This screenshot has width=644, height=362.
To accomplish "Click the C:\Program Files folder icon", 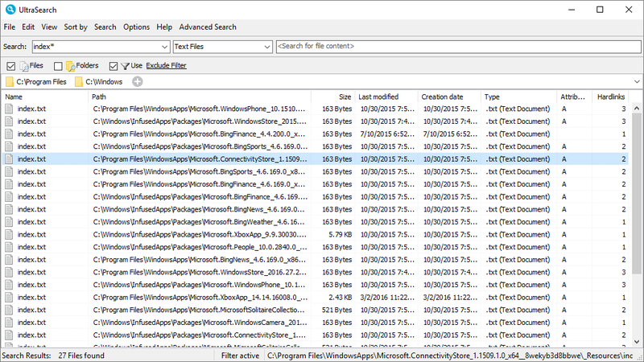I will tap(10, 81).
